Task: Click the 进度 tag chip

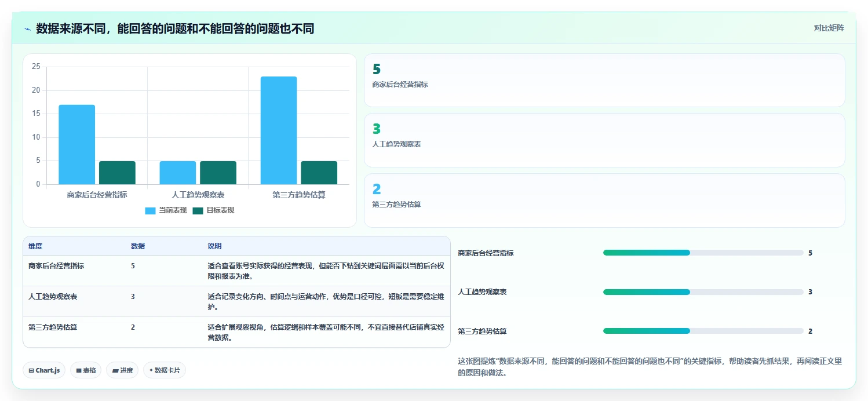Action: tap(122, 370)
